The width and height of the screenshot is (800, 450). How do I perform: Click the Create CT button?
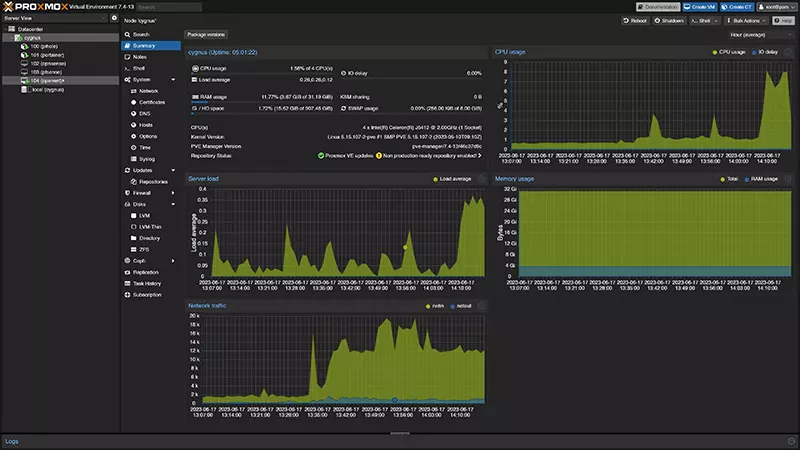pyautogui.click(x=737, y=7)
